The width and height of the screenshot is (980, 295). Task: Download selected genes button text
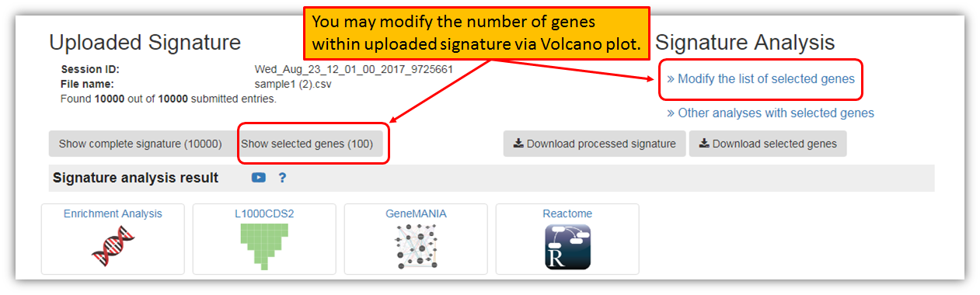coord(775,144)
